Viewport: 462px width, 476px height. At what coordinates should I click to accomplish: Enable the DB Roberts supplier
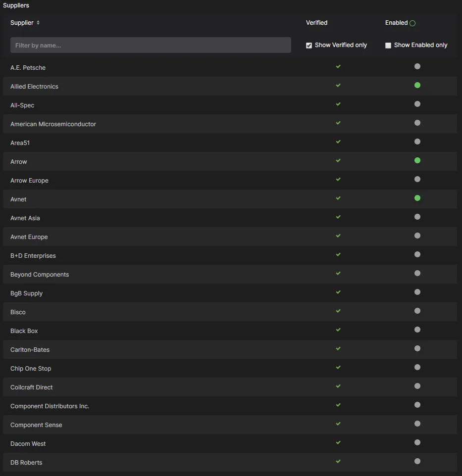tap(417, 462)
